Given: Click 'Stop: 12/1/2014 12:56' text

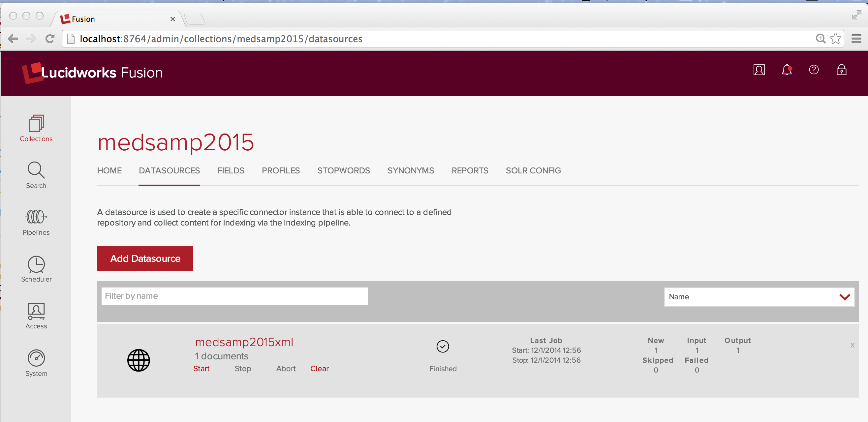Looking at the screenshot, I should tap(546, 360).
